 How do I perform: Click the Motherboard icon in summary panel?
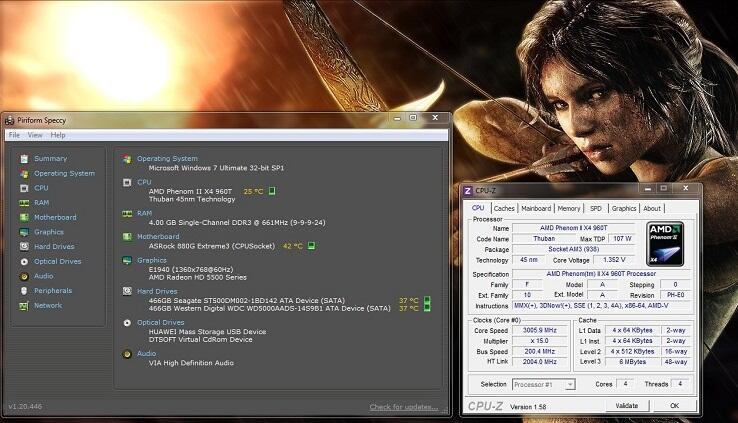[127, 237]
